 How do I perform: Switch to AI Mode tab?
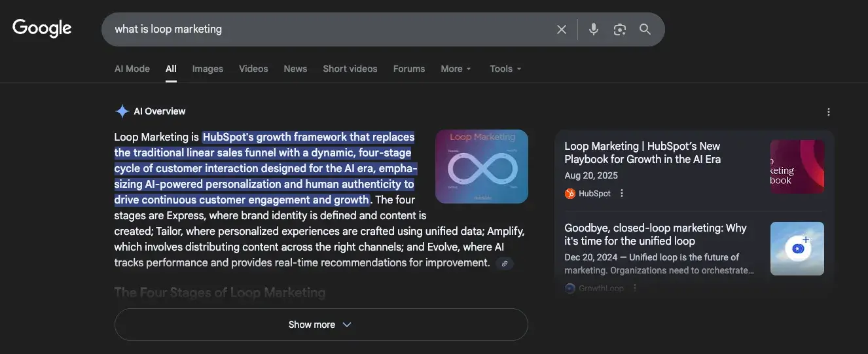(132, 69)
